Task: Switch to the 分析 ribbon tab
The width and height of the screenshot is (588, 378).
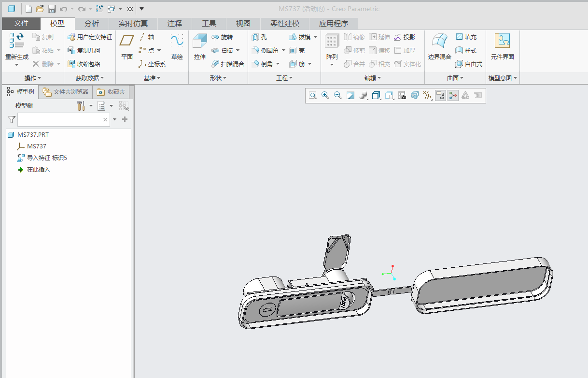Action: (x=92, y=23)
